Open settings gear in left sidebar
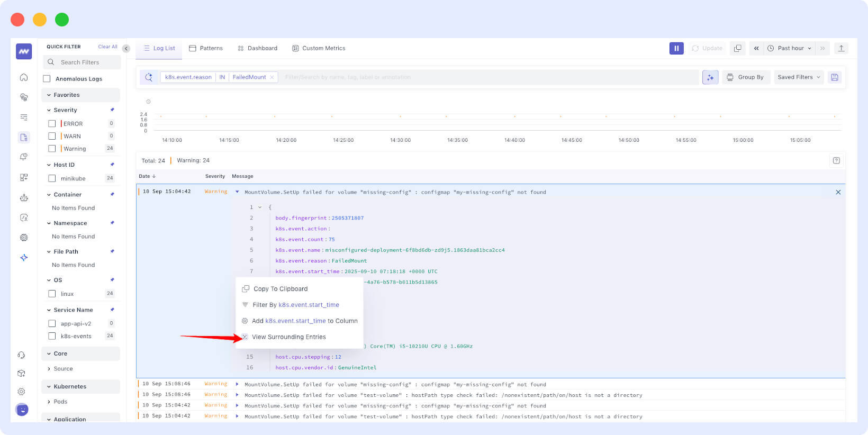 22,392
